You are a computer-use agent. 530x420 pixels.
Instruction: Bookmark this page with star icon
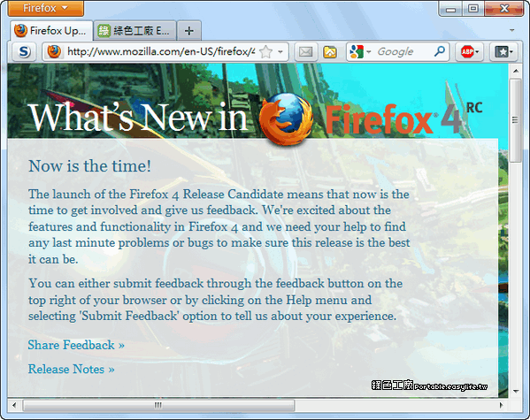point(266,51)
